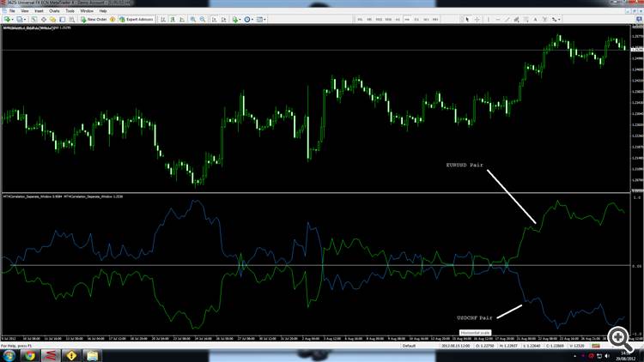Open the new chart dropdown arrow
This screenshot has width=644, height=362.
(x=12, y=19)
